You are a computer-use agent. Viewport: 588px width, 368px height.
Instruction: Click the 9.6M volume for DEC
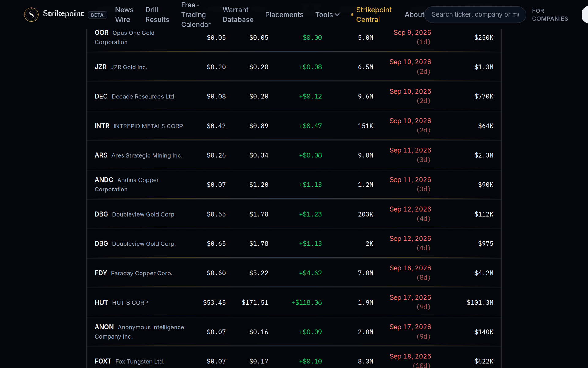(x=365, y=96)
